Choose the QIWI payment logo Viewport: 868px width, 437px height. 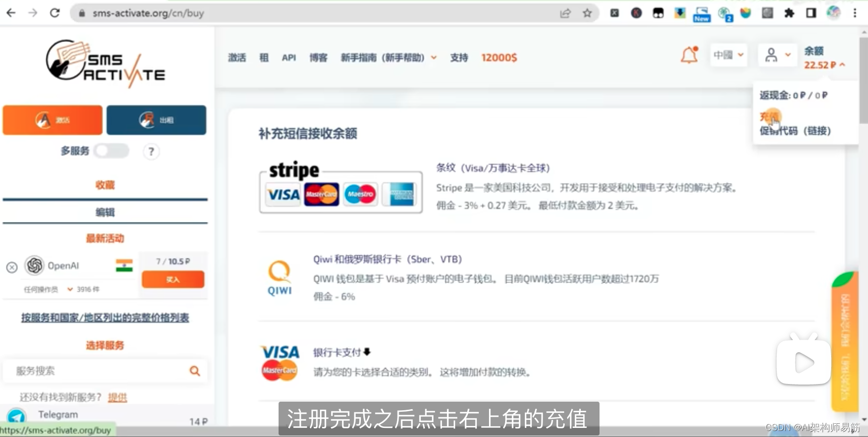coord(280,278)
